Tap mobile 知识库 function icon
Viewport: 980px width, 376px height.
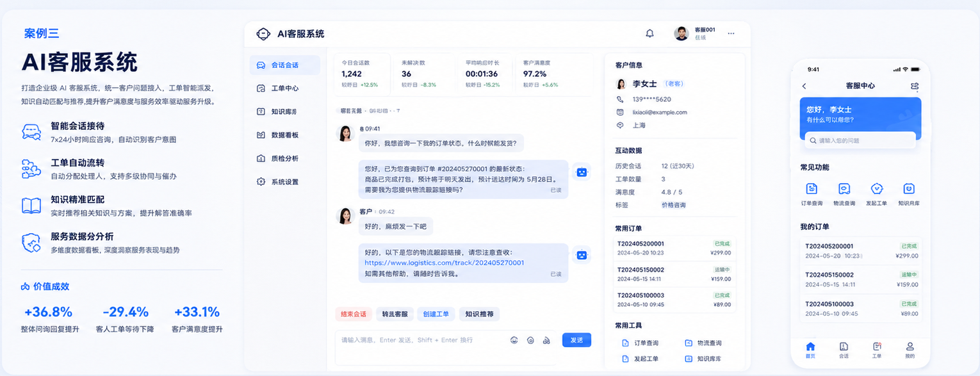pos(909,188)
